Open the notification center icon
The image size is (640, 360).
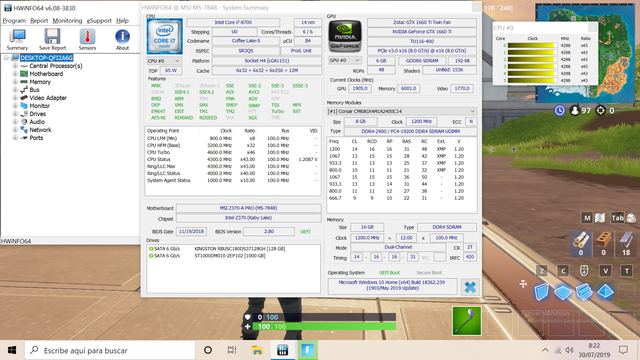[x=623, y=350]
